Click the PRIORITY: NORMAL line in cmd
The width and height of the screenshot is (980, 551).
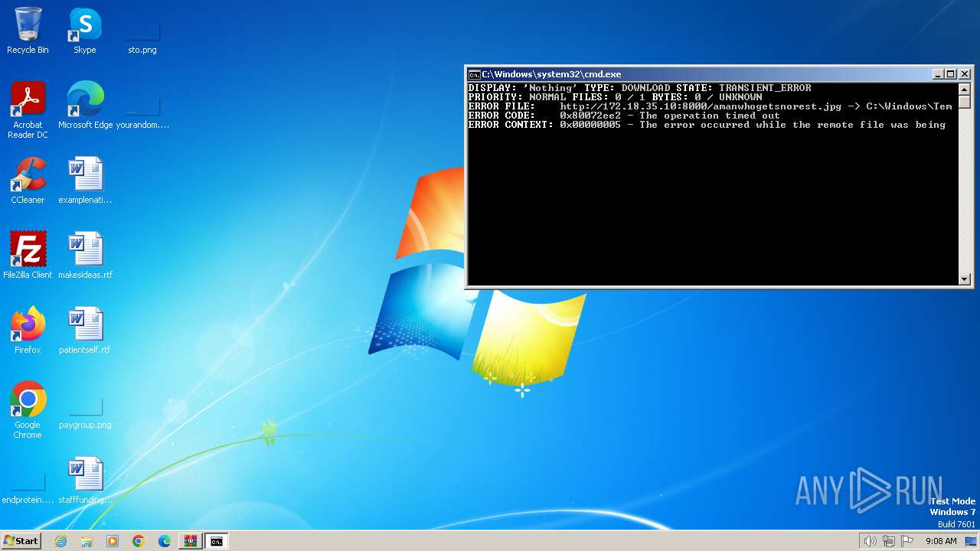pyautogui.click(x=615, y=97)
